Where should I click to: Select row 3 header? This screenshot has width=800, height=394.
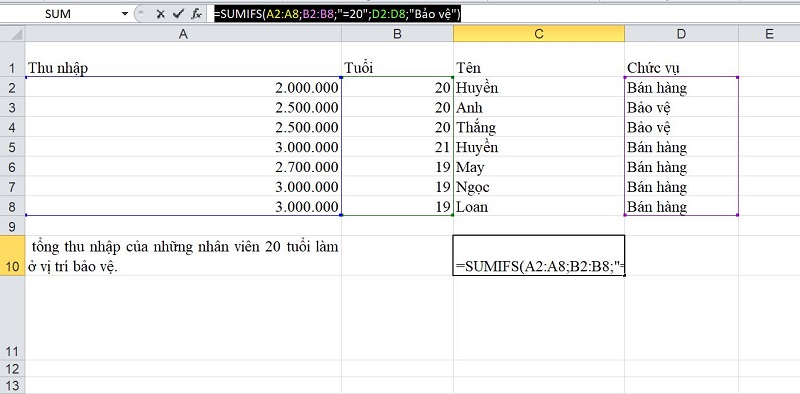pos(12,108)
